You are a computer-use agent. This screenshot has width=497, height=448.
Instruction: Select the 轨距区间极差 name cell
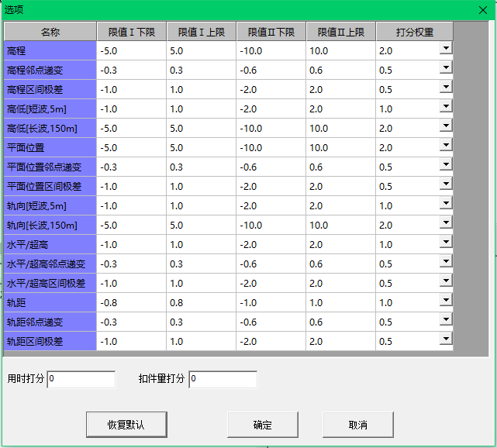[x=50, y=341]
